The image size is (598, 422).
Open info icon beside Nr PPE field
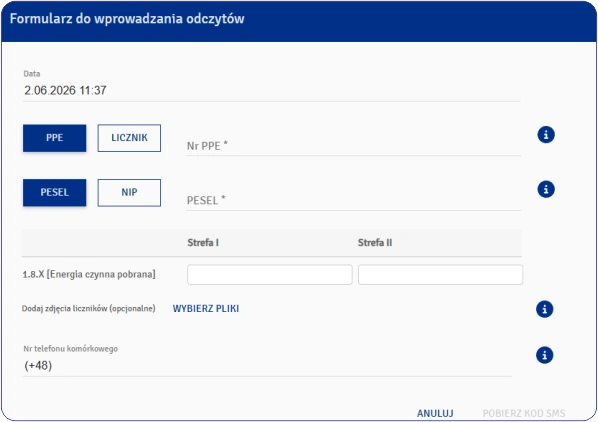click(546, 135)
